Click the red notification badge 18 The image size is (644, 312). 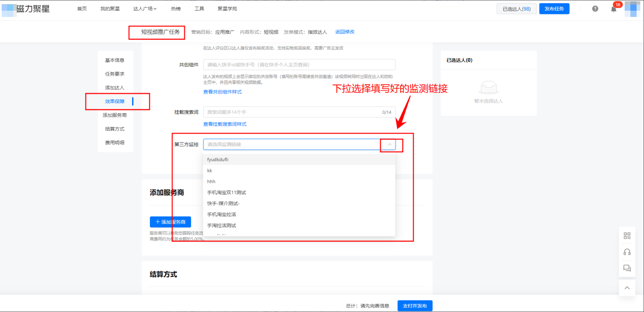coord(617,5)
